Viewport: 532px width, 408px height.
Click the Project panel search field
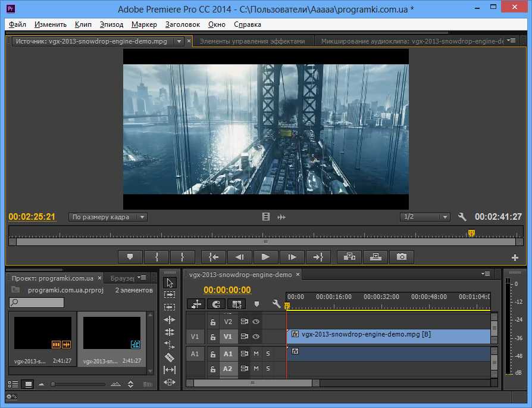pyautogui.click(x=37, y=303)
